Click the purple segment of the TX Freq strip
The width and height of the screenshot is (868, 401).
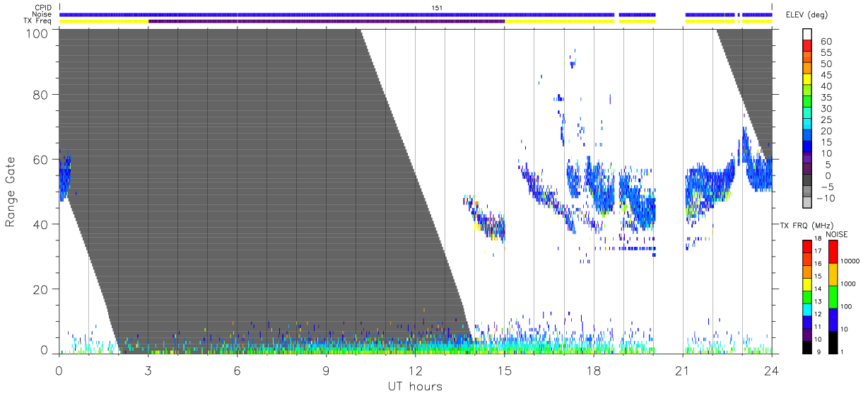[327, 21]
